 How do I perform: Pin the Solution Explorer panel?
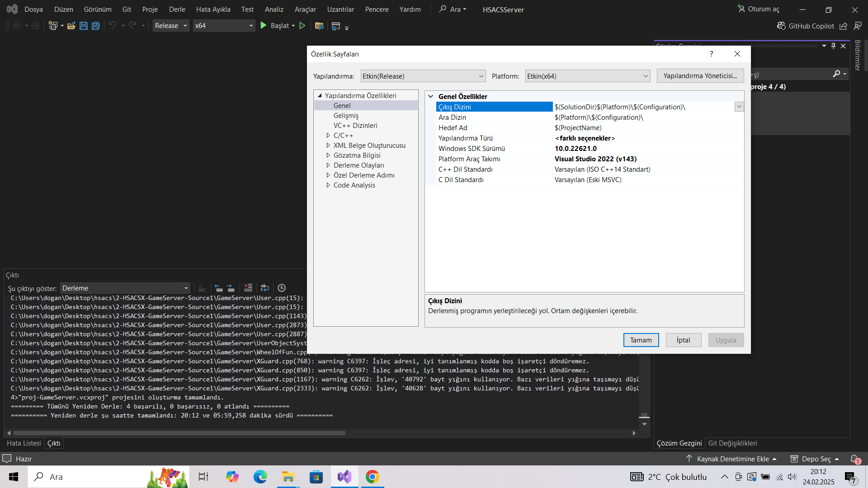coord(833,46)
